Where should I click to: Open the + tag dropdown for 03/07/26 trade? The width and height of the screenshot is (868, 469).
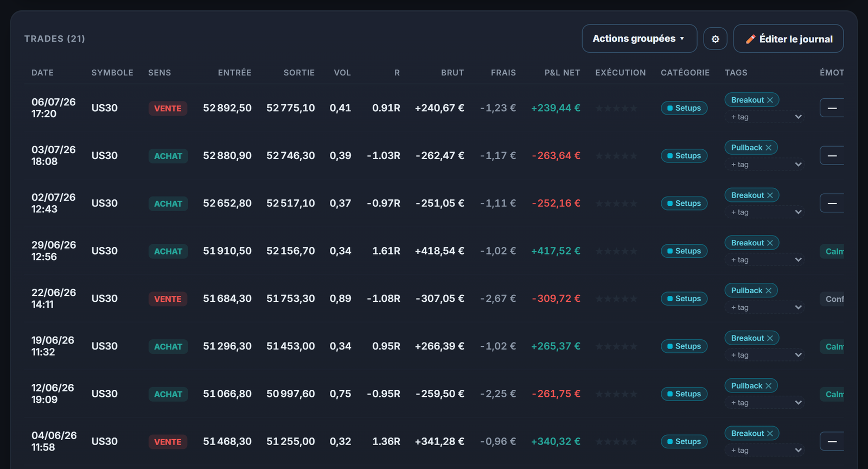coord(764,164)
